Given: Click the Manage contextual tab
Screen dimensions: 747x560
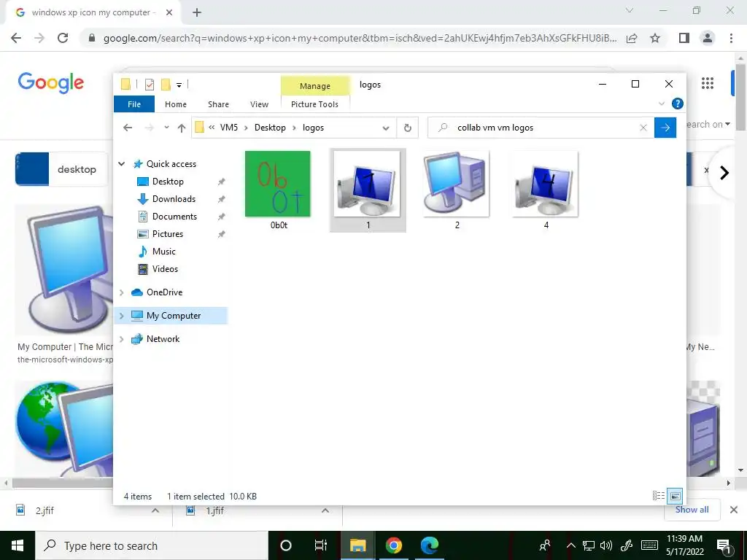Looking at the screenshot, I should 315,86.
